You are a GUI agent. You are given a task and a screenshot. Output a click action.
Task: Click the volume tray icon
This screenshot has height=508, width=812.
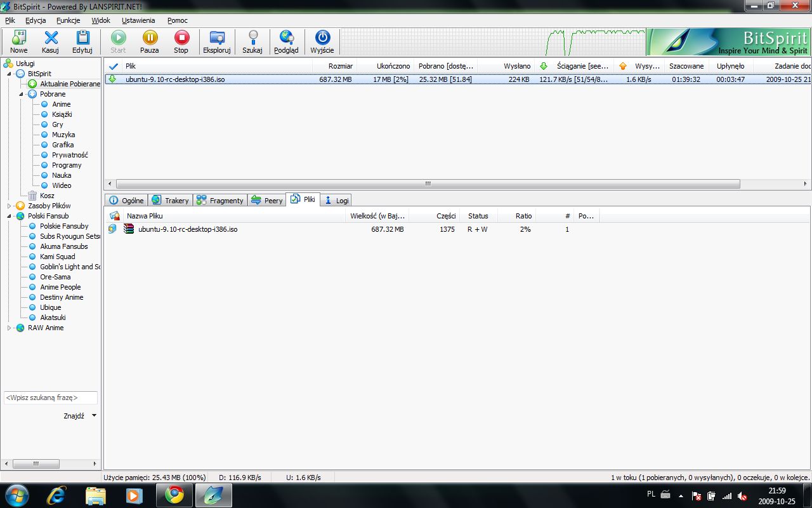click(742, 496)
